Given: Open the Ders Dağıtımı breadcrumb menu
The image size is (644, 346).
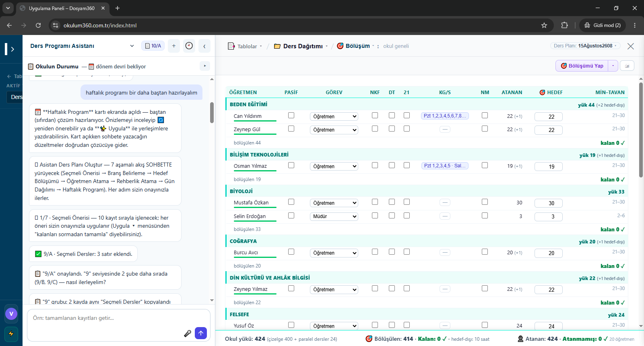Looking at the screenshot, I should (301, 46).
